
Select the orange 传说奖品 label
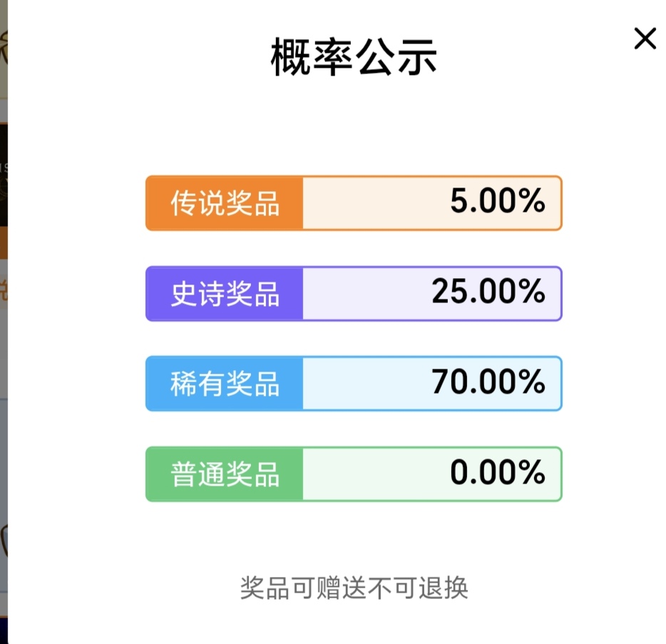coord(225,203)
